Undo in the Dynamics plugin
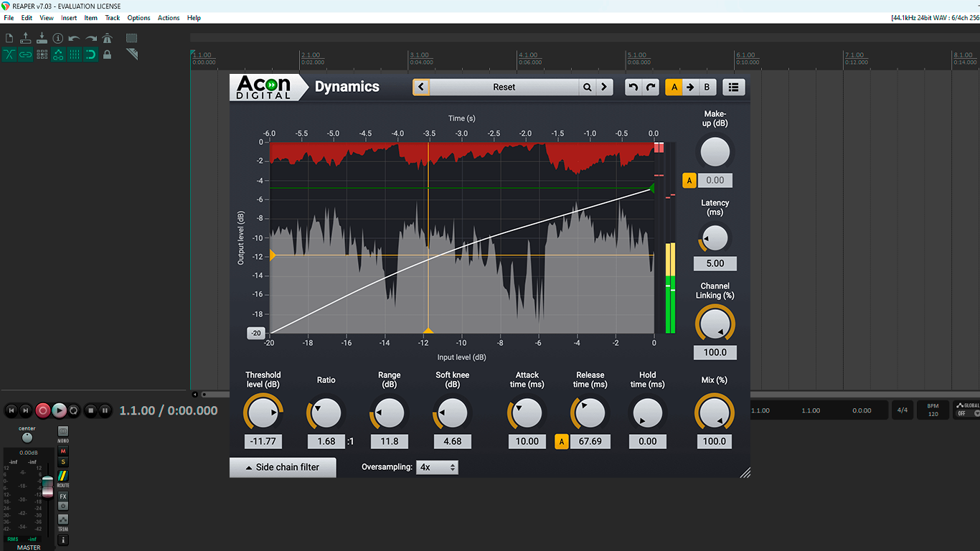The height and width of the screenshot is (551, 980). (x=633, y=87)
